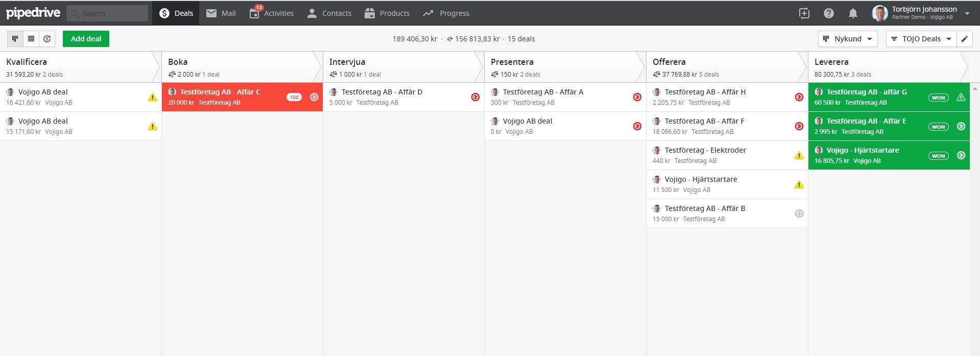Click the quick add plus icon
The width and height of the screenshot is (980, 356).
tap(804, 13)
